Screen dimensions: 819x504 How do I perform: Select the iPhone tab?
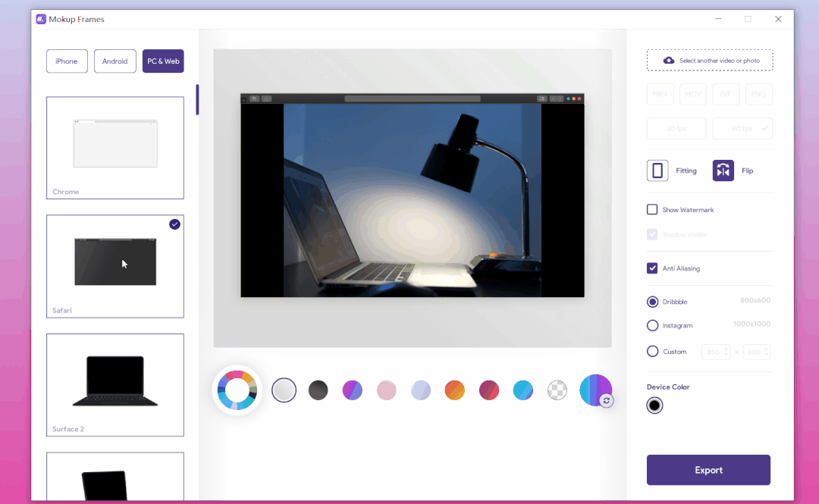tap(67, 61)
